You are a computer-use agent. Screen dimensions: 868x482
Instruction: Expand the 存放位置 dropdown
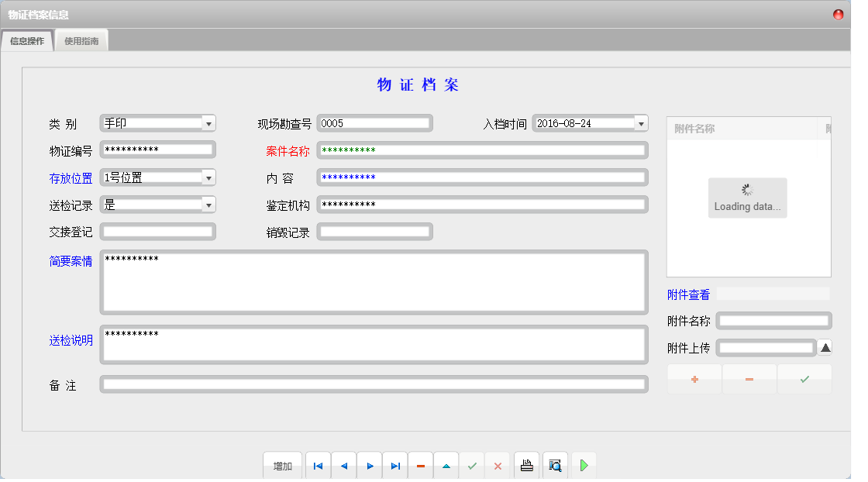tap(208, 177)
